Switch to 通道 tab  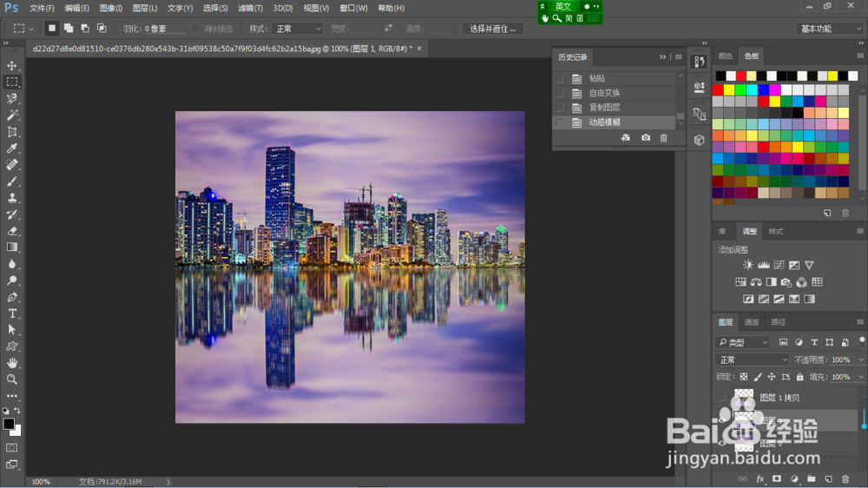[751, 322]
